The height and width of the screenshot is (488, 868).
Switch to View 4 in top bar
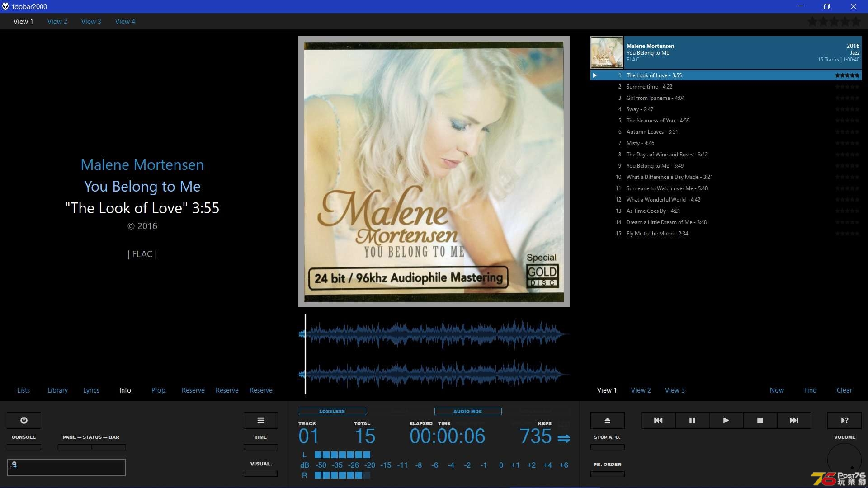[125, 21]
